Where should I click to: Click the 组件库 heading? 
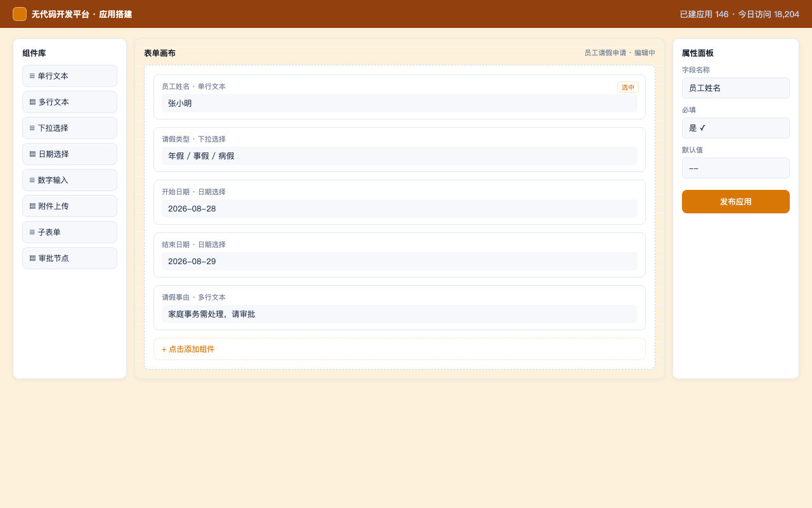[x=34, y=53]
